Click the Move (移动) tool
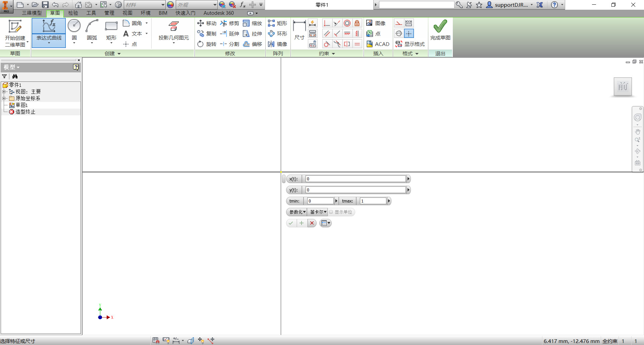644x345 pixels. tap(207, 23)
